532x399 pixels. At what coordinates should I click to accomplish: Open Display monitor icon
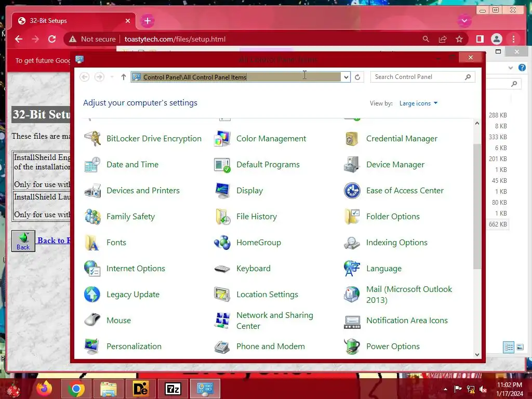(x=222, y=191)
